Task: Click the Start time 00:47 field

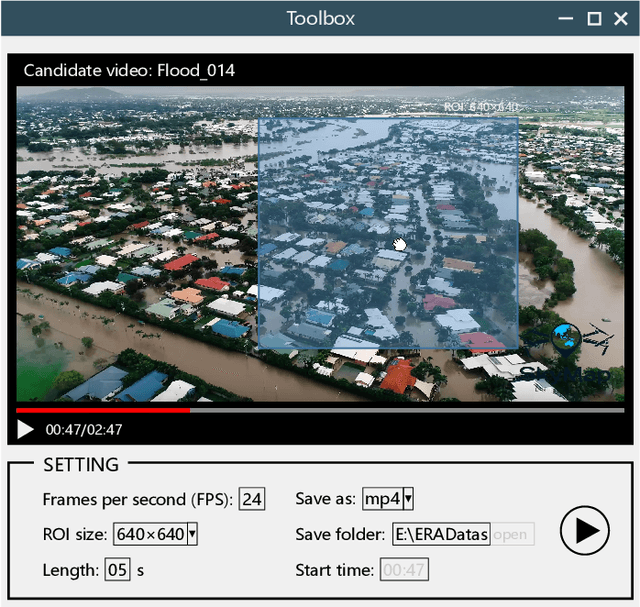Action: 403,570
